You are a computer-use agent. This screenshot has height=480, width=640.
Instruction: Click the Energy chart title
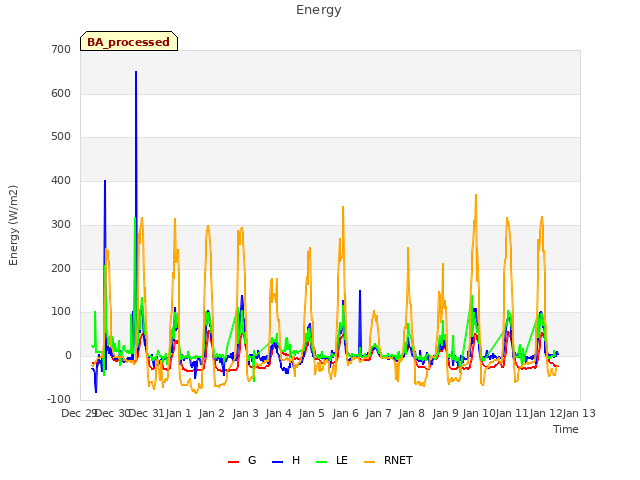pyautogui.click(x=319, y=10)
